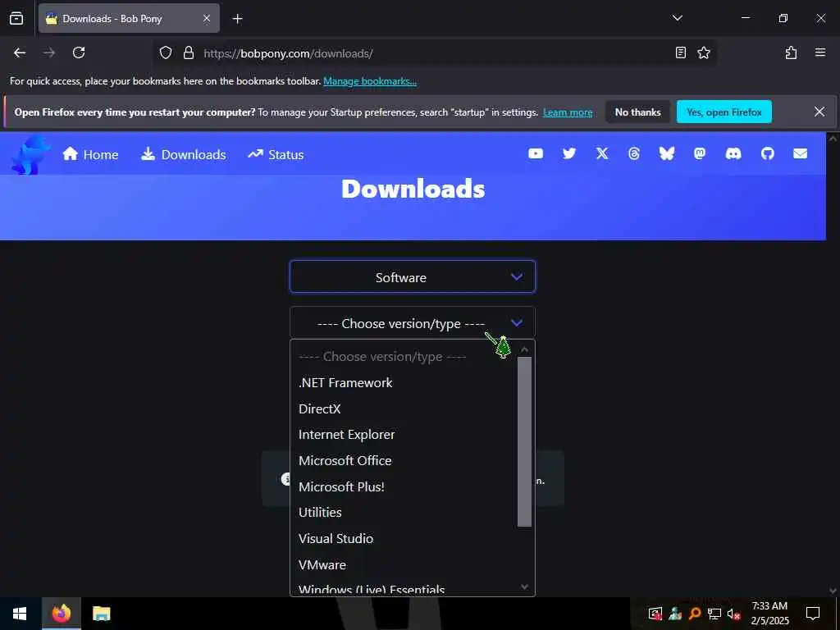Open File Explorer from the taskbar
The height and width of the screenshot is (630, 840).
point(101,614)
